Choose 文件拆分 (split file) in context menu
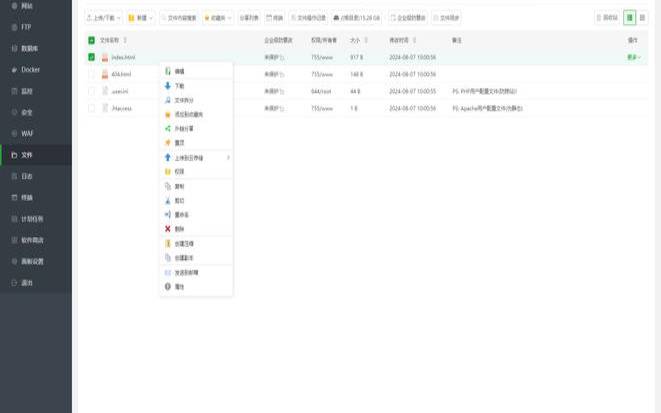Viewport: 661px width, 413px height. click(x=196, y=100)
